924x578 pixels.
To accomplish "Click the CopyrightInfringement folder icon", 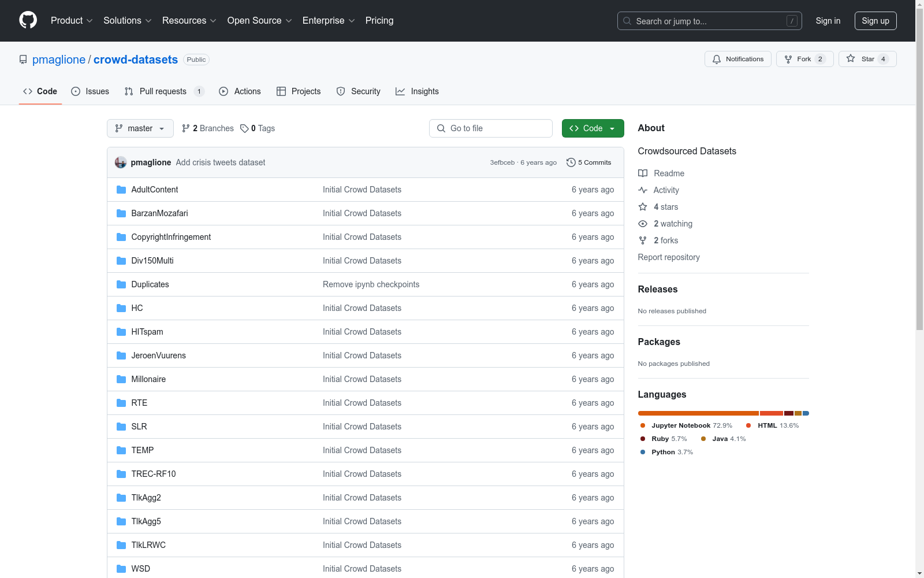I will pyautogui.click(x=121, y=237).
